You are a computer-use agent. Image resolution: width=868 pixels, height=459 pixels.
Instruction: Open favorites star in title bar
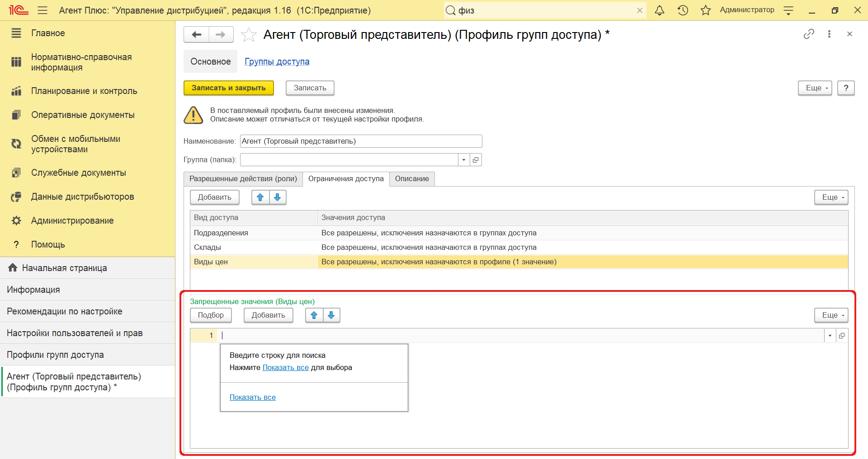tap(706, 10)
